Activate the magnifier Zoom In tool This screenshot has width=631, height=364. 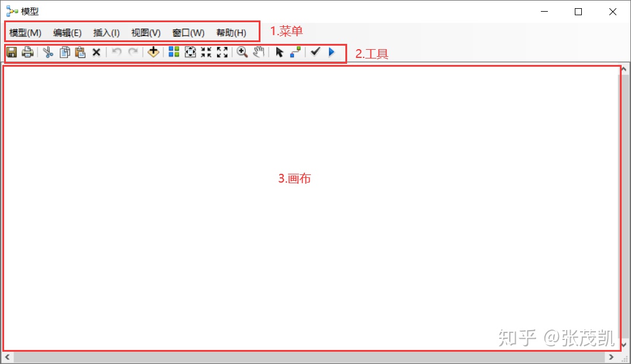[x=242, y=52]
